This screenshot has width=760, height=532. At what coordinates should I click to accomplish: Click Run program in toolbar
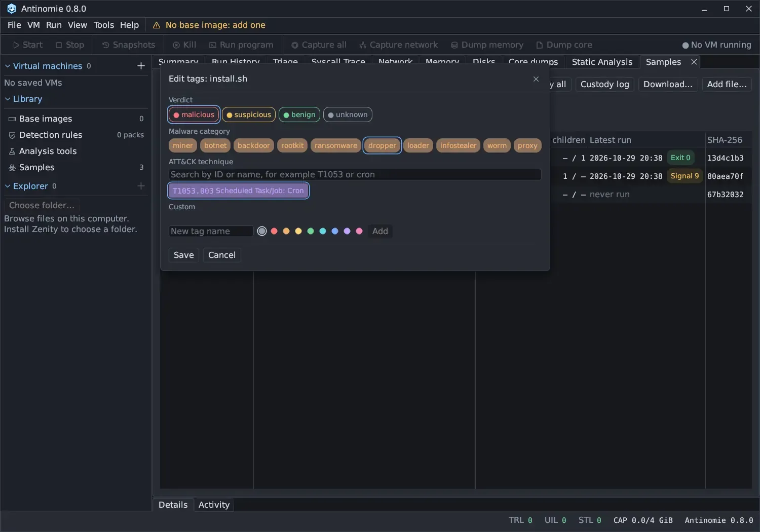point(241,45)
